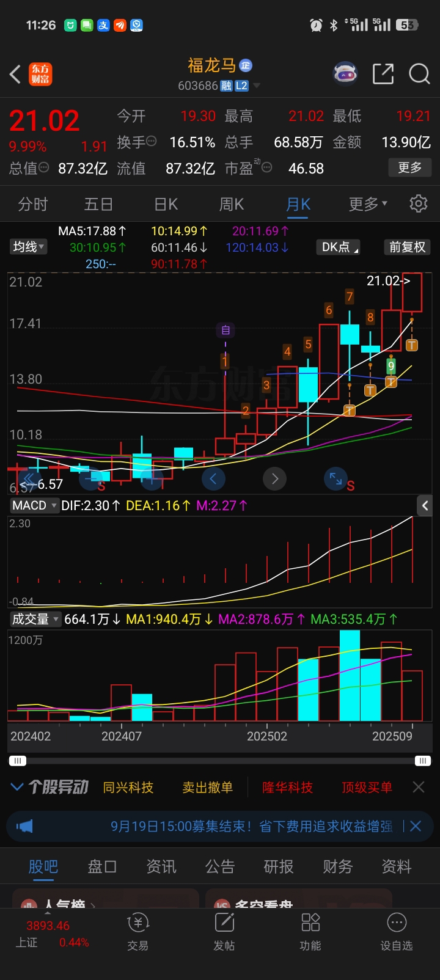Image resolution: width=440 pixels, height=980 pixels.
Task: Tap the 换手 info circle icon
Action: pos(151,141)
